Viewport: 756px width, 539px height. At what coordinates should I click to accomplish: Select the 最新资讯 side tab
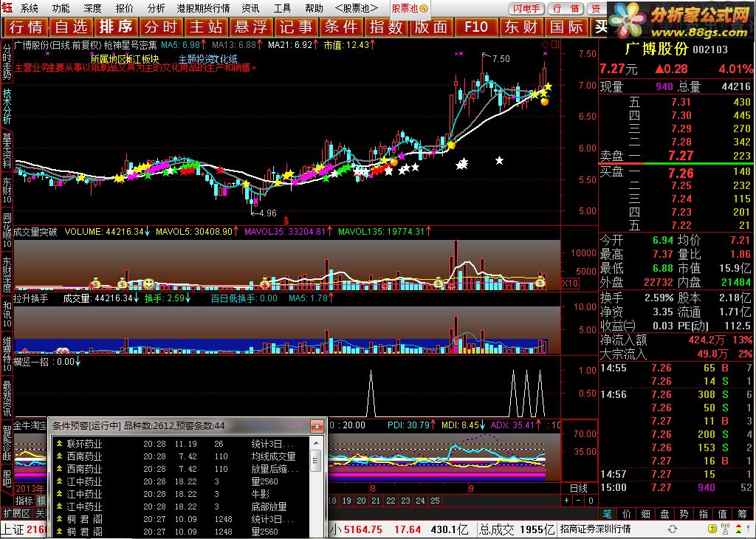pos(7,398)
